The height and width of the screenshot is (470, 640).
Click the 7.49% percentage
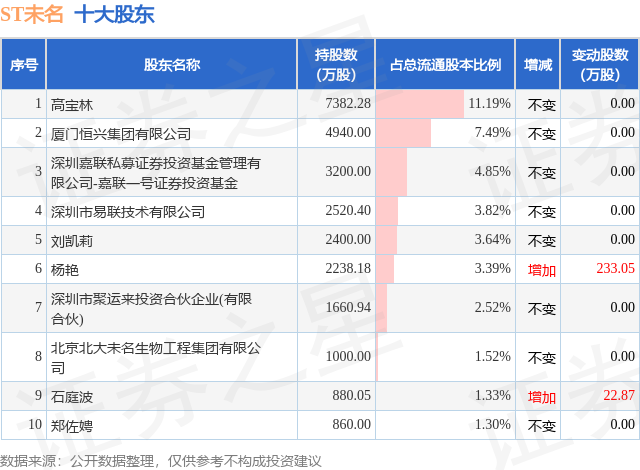pos(493,132)
